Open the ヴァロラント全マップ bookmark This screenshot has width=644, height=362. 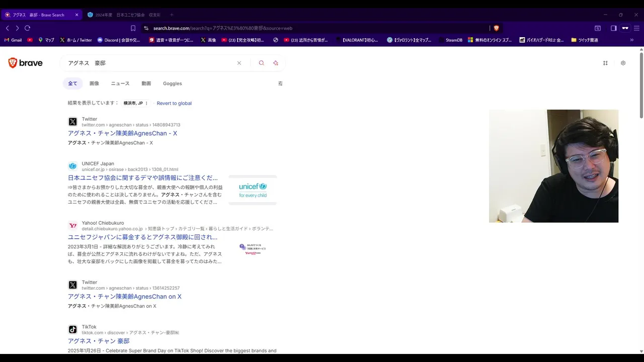pyautogui.click(x=409, y=40)
